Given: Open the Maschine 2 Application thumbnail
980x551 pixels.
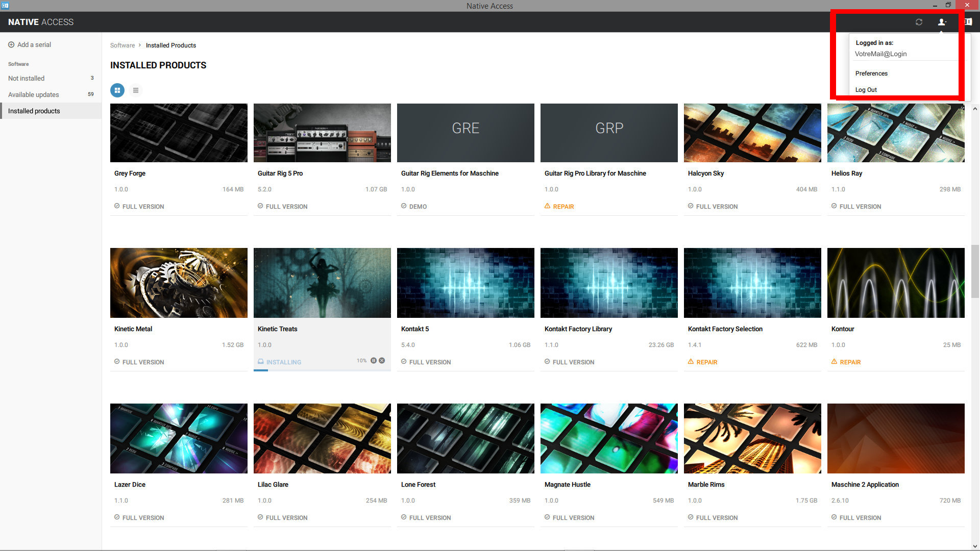Looking at the screenshot, I should point(896,438).
